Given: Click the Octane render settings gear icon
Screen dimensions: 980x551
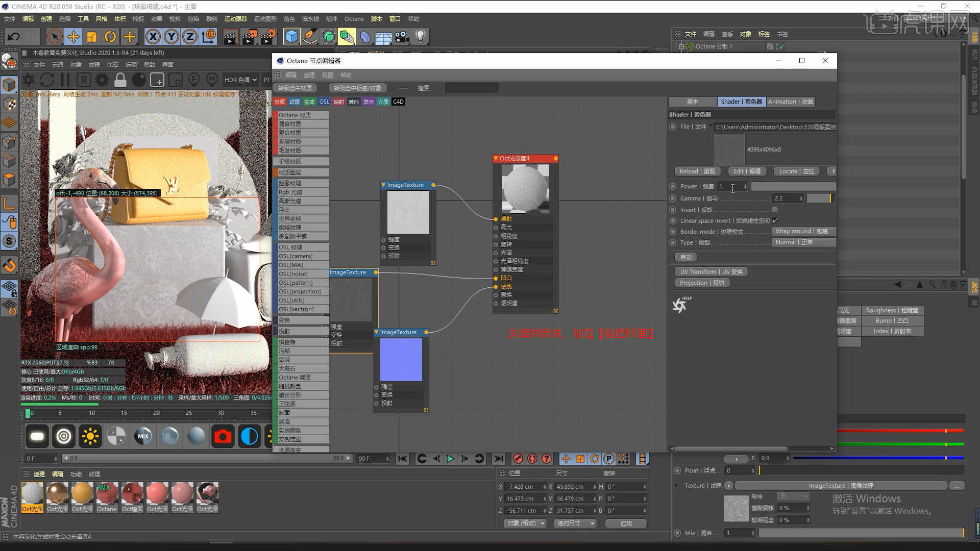Looking at the screenshot, I should tap(102, 80).
